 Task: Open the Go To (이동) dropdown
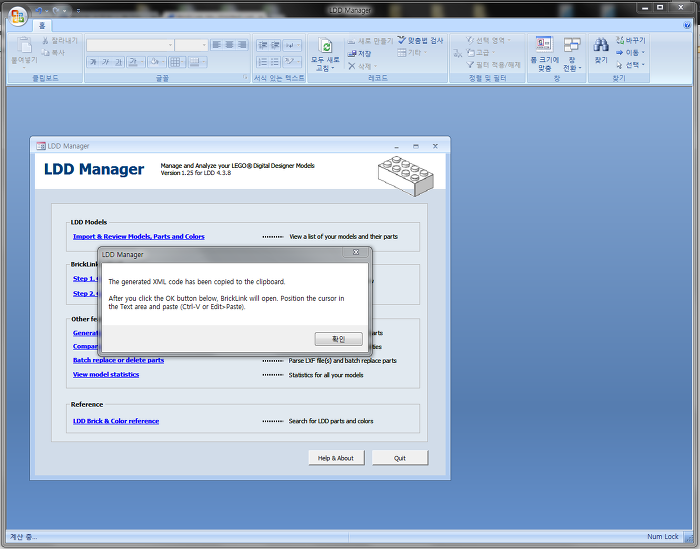pyautogui.click(x=630, y=53)
